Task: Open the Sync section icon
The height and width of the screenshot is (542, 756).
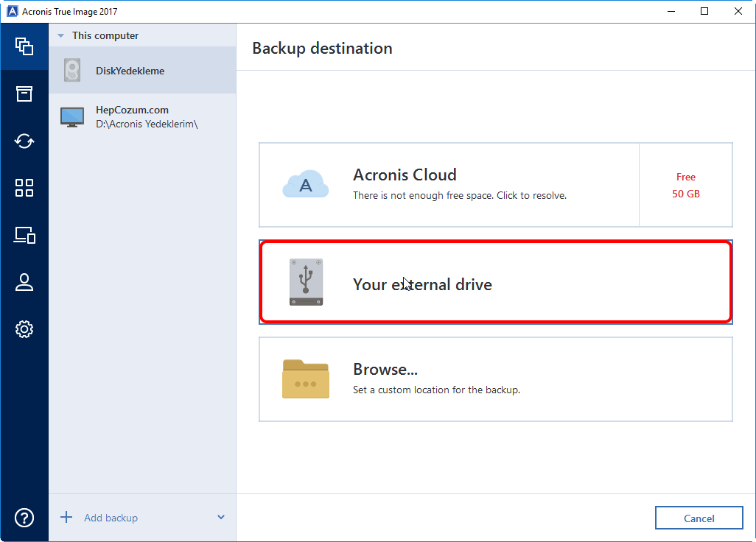Action: pos(24,141)
